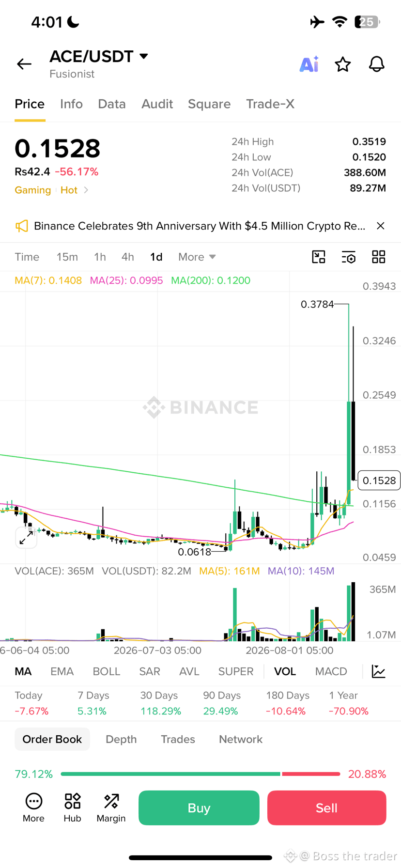Select the 4h chart interval
401x868 pixels.
[127, 257]
